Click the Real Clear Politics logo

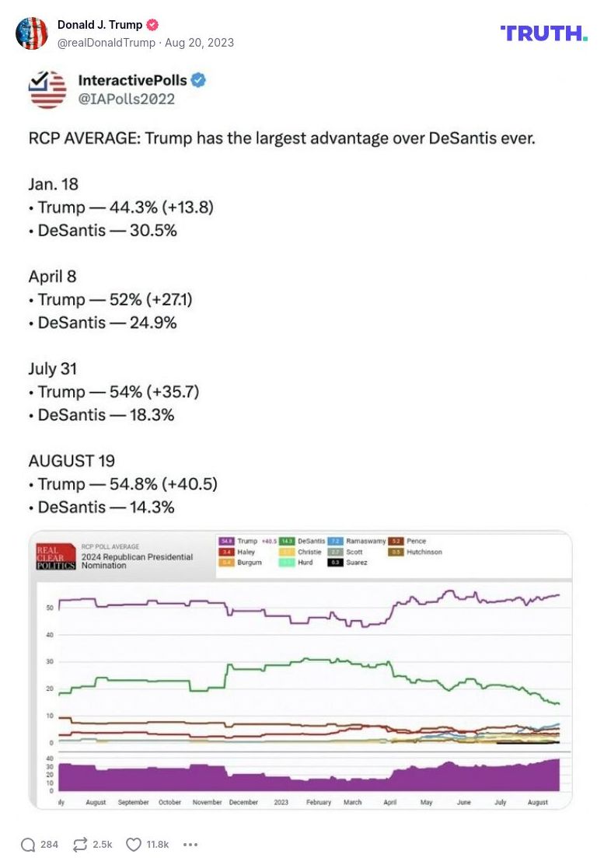pyautogui.click(x=56, y=556)
